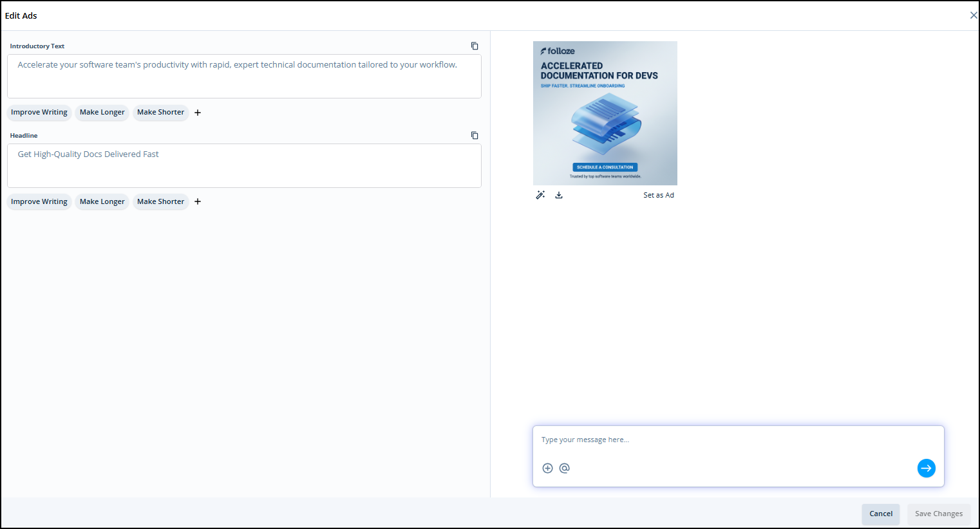Click the magic wand edit image icon

(x=540, y=195)
